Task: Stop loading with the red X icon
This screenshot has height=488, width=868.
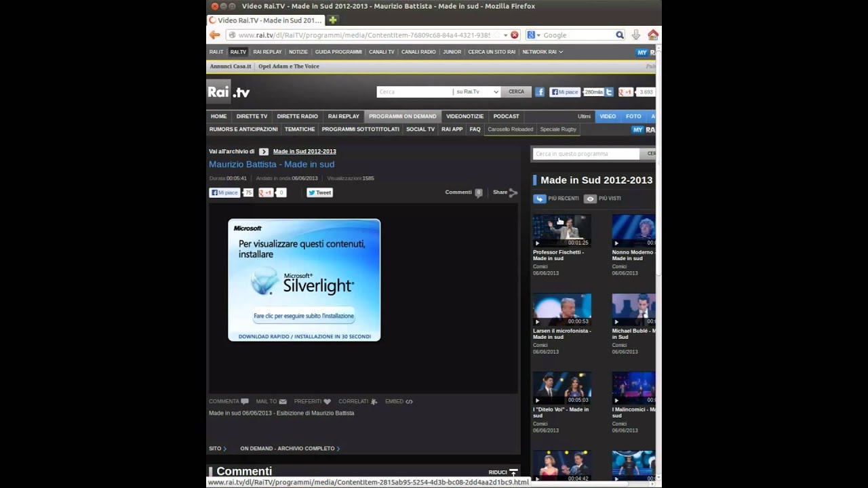Action: click(x=514, y=35)
